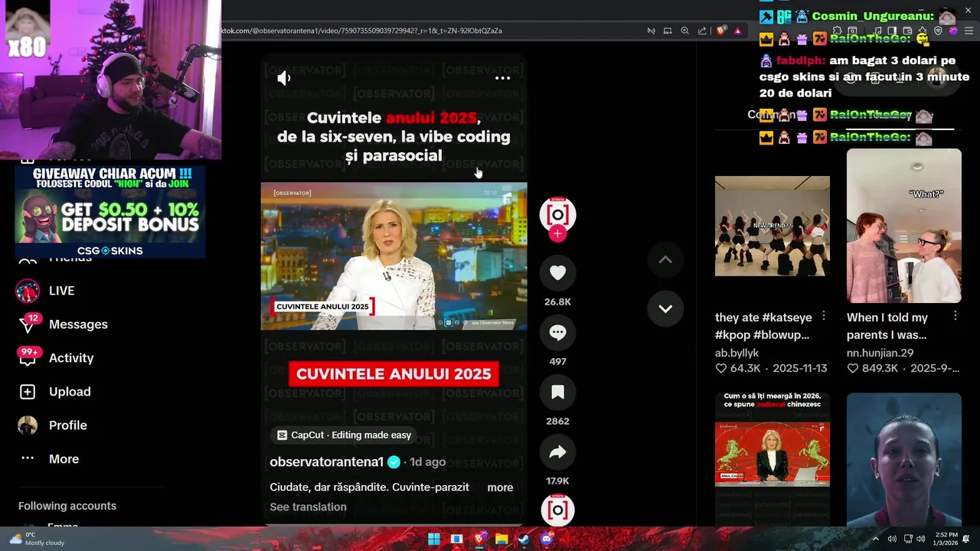Open the ab.byllyk author link

[737, 353]
